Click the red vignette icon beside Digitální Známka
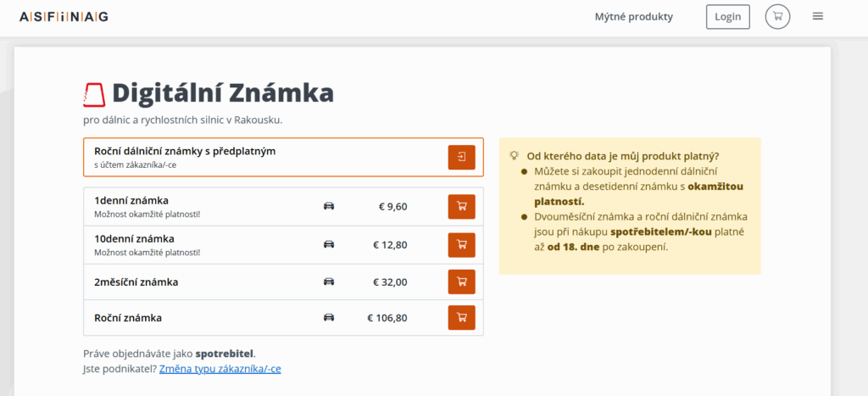Image resolution: width=868 pixels, height=396 pixels. pos(94,94)
